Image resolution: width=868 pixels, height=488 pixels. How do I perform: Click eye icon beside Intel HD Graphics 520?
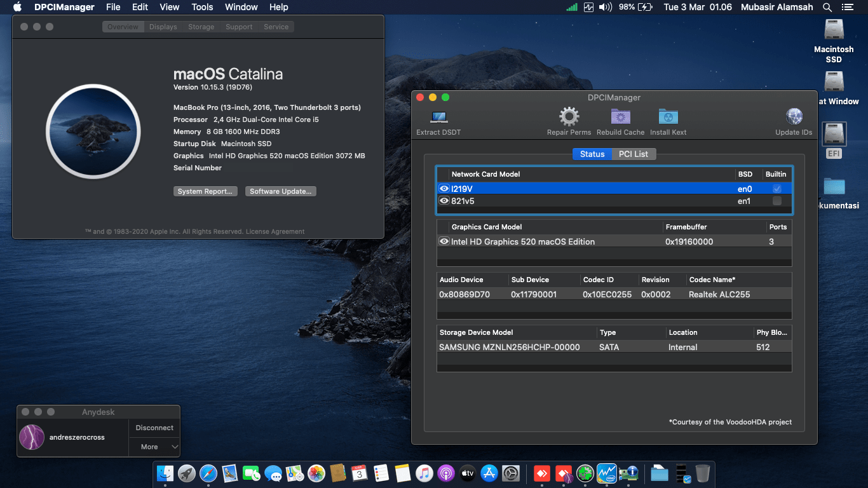[x=444, y=241]
